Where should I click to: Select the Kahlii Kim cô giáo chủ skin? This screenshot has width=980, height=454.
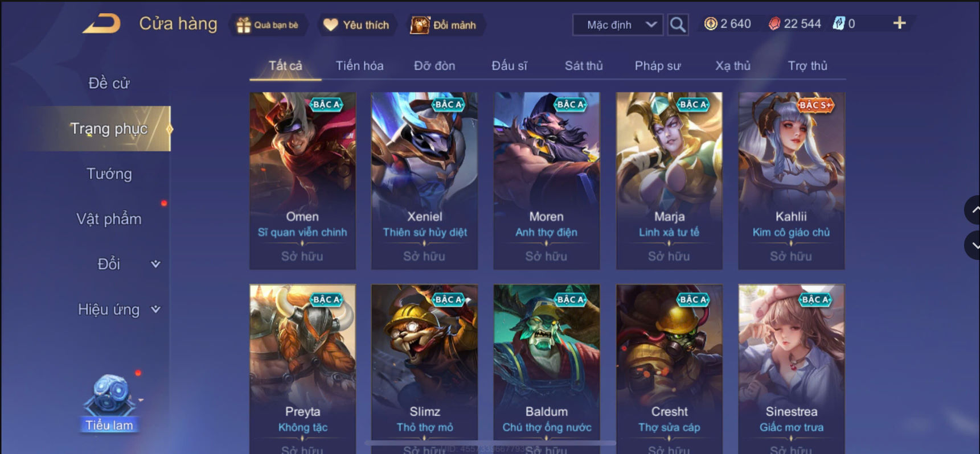click(791, 180)
